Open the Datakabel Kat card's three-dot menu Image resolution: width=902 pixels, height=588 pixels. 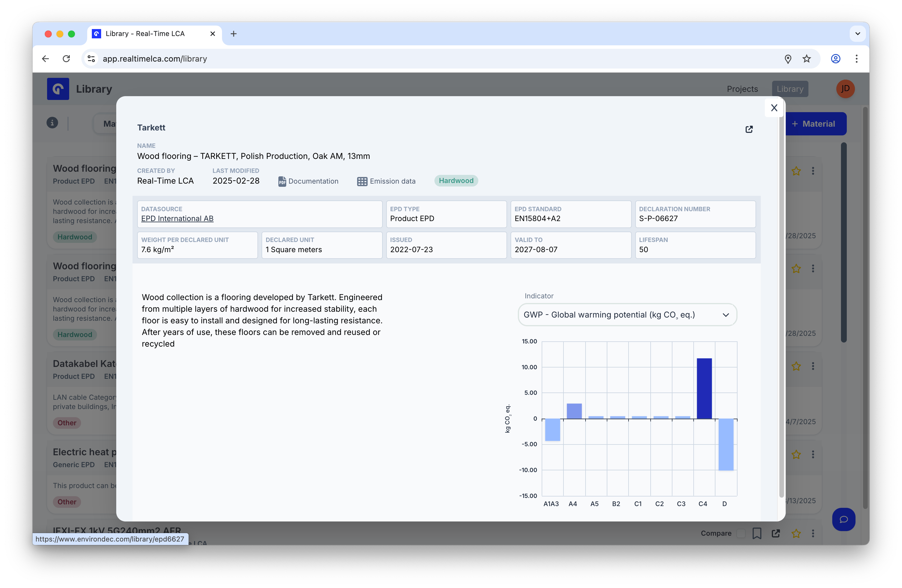(813, 366)
